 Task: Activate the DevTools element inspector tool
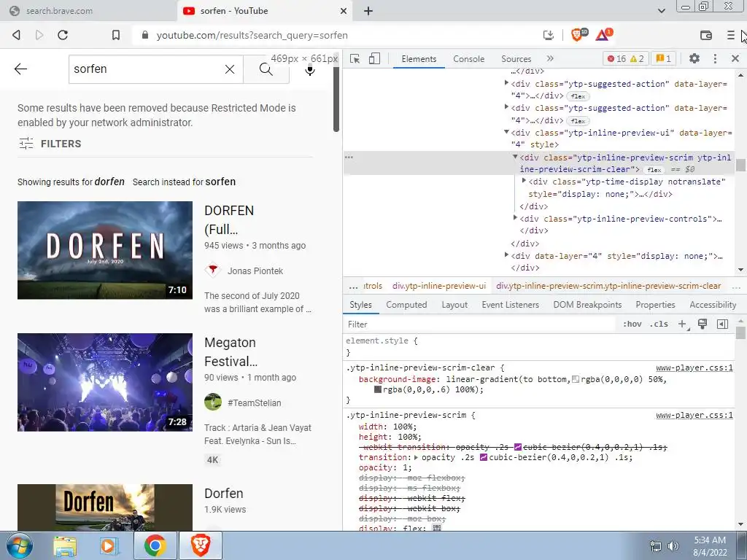click(x=355, y=58)
